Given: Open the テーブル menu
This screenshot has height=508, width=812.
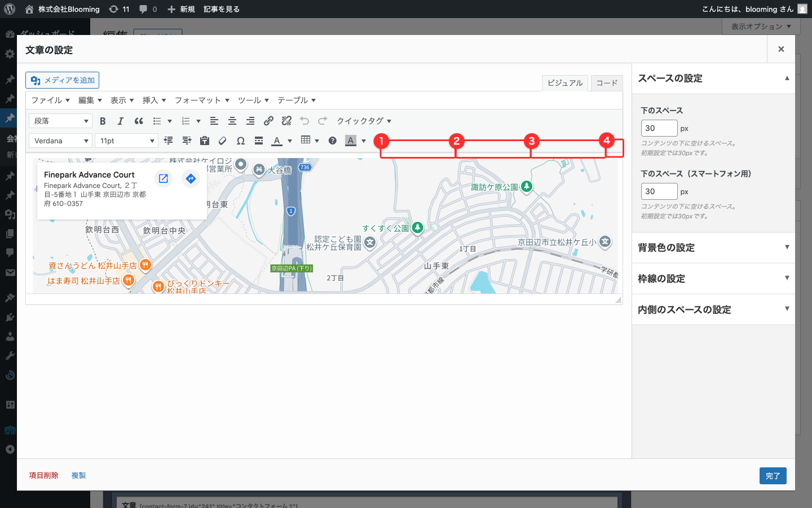Looking at the screenshot, I should (297, 100).
